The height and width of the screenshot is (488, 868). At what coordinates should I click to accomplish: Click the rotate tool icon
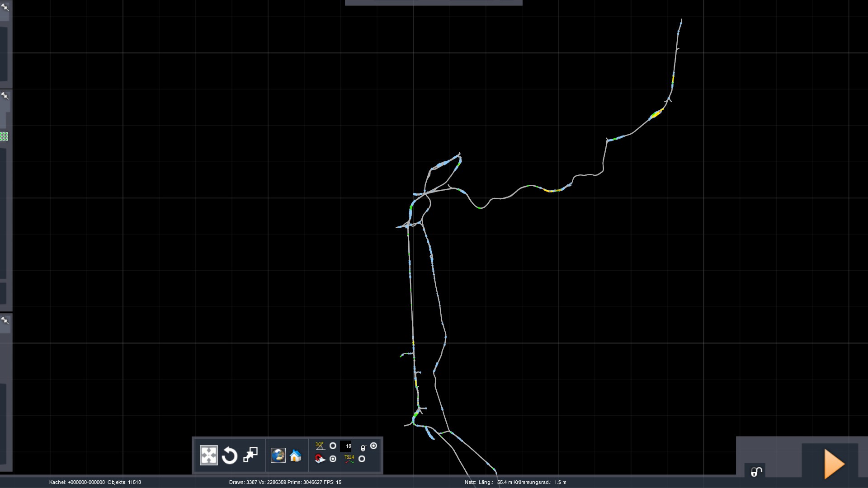coord(230,455)
